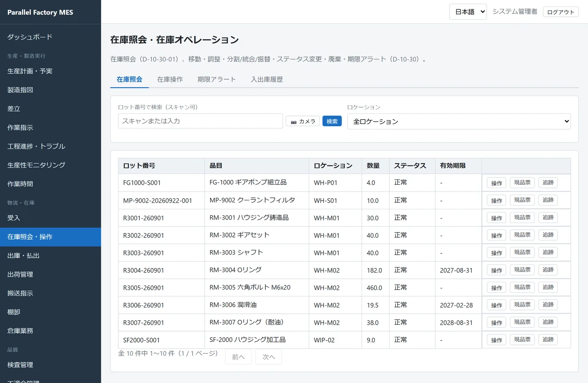Viewport: 588px width, 383px height.
Task: Click 操作 for lot R3002-260901
Action: (x=497, y=235)
